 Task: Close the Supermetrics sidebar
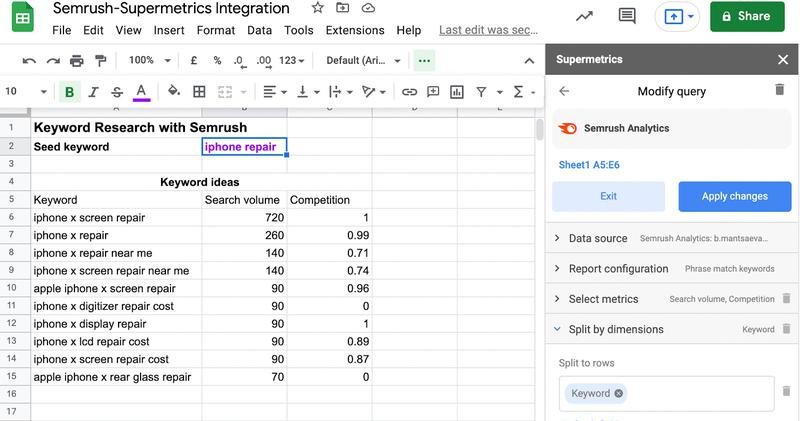click(783, 60)
